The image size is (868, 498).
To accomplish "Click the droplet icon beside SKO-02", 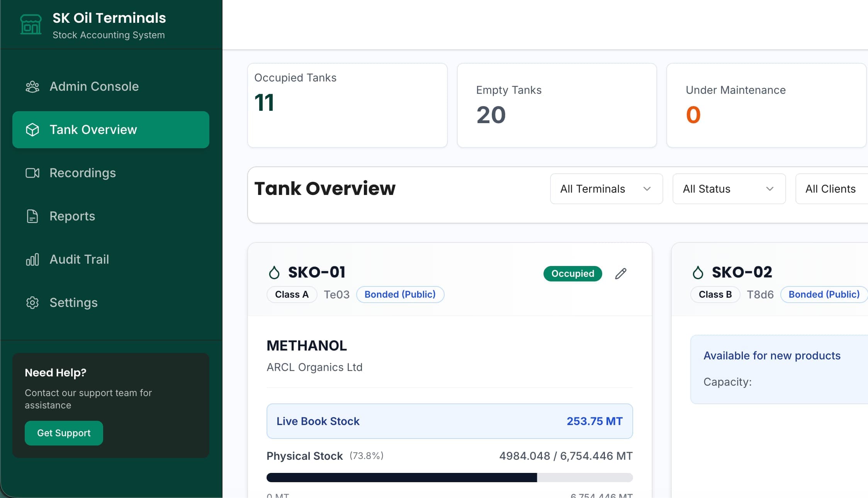I will (x=697, y=272).
